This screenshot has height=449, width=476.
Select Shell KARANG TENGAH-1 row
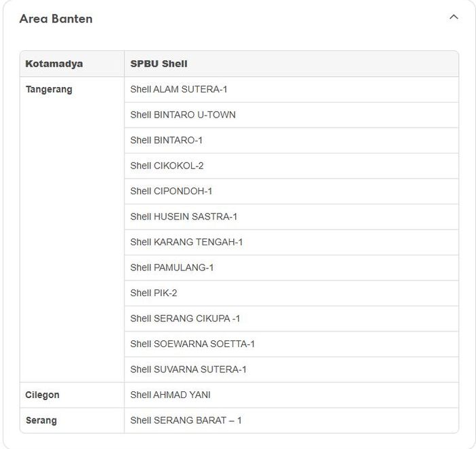click(x=186, y=242)
